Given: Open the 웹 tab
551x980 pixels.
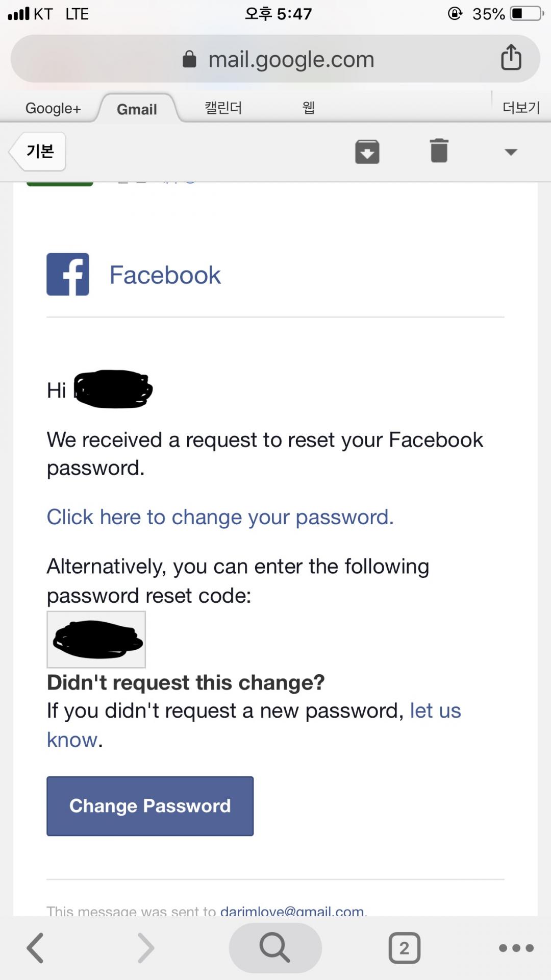Looking at the screenshot, I should (308, 108).
